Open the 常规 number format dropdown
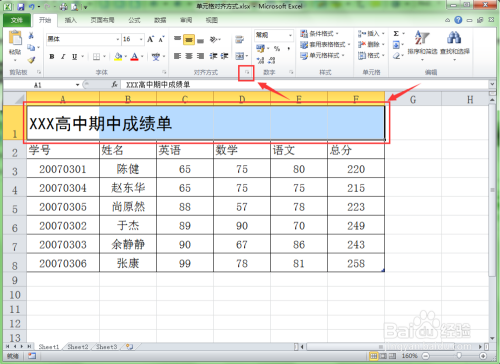This screenshot has width=500, height=364. click(x=290, y=35)
